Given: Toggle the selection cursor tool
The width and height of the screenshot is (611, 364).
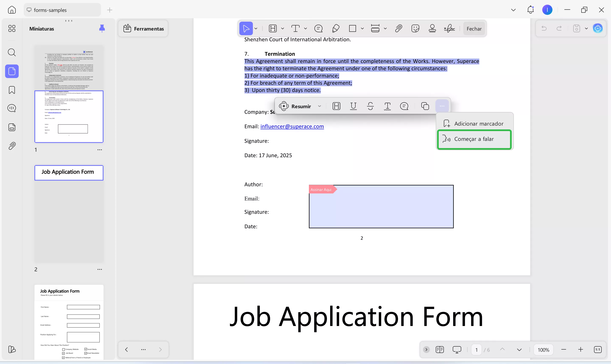Looking at the screenshot, I should [246, 29].
